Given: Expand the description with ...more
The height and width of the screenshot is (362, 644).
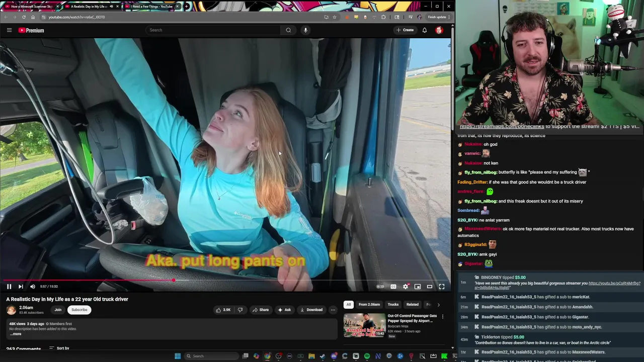Looking at the screenshot, I should point(16,334).
